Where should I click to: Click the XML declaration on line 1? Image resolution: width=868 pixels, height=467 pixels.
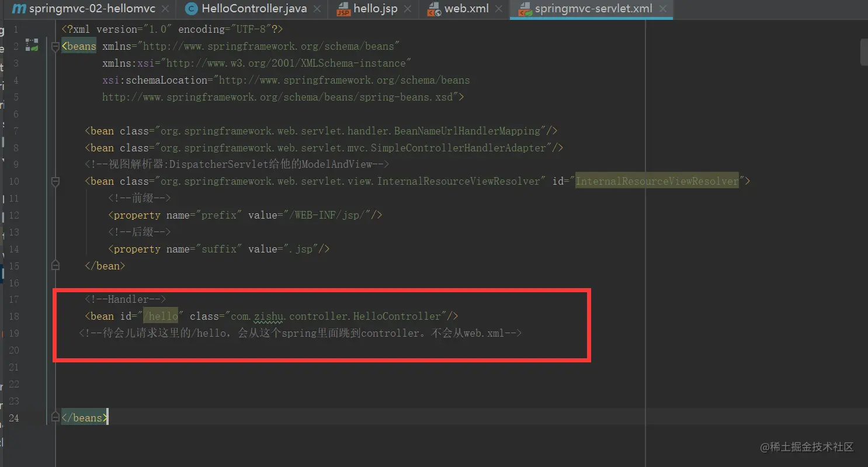[173, 29]
